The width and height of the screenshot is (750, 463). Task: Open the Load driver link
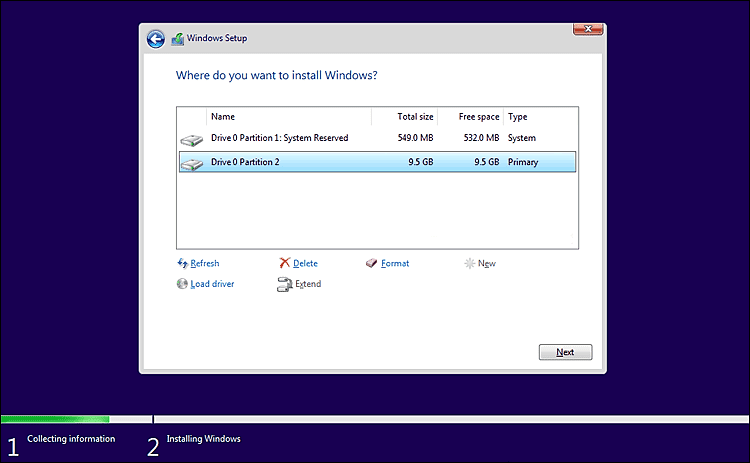coord(212,284)
